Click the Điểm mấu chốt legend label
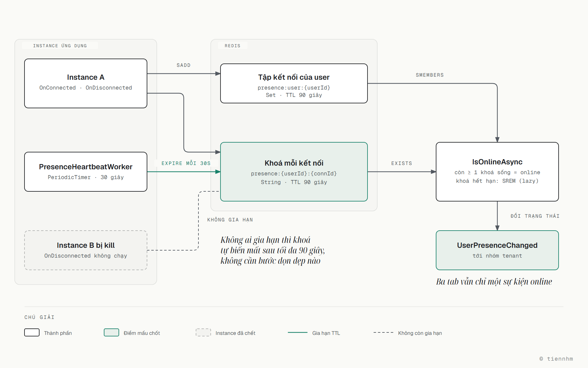Viewport: 588px width, 368px height. point(142,333)
